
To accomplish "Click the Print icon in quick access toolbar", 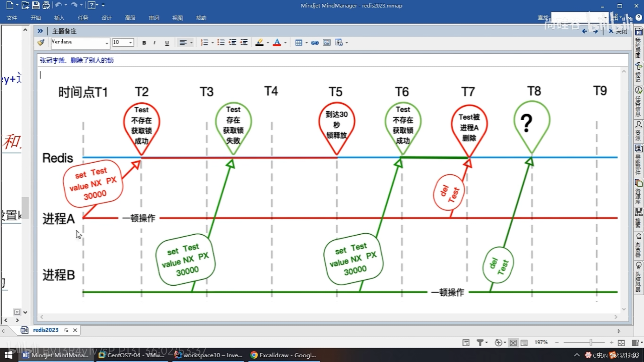I will pyautogui.click(x=46, y=5).
